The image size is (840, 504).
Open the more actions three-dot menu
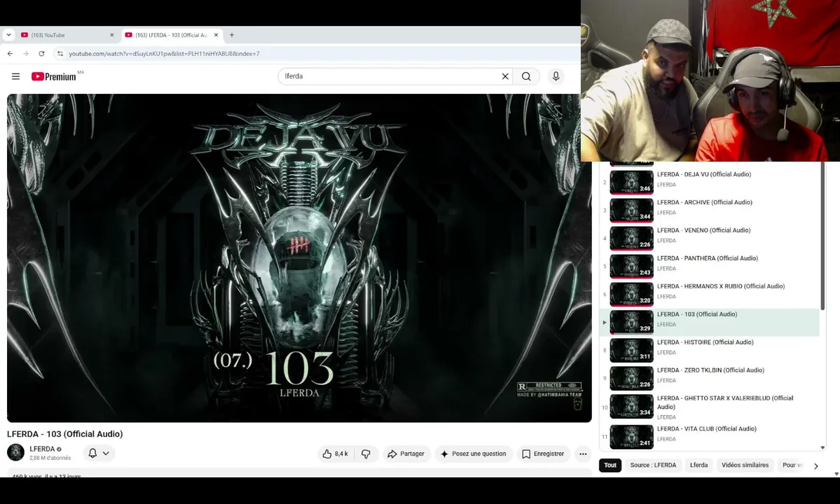(583, 454)
